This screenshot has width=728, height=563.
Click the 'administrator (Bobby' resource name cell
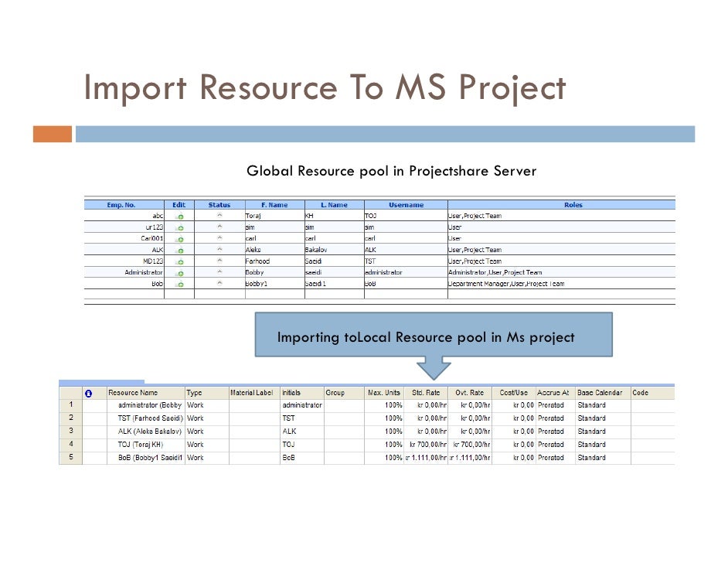click(146, 405)
